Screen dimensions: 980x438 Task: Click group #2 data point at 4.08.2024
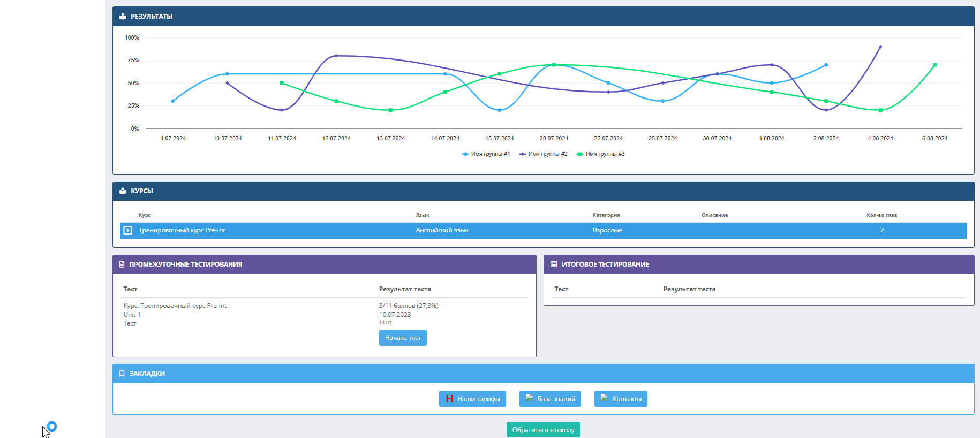[x=880, y=47]
